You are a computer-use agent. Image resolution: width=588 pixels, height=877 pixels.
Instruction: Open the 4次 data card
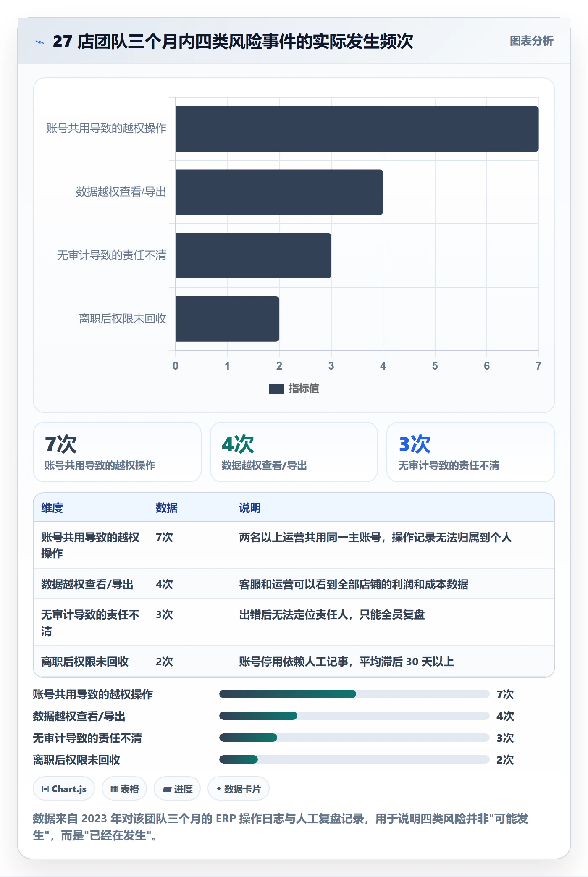(x=294, y=452)
